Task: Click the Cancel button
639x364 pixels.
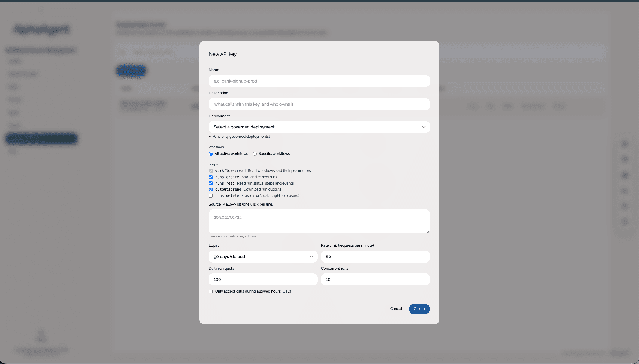Action: click(x=396, y=309)
